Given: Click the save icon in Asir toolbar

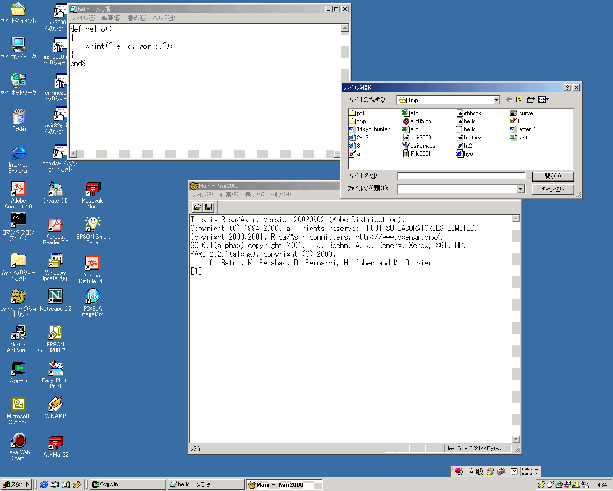Looking at the screenshot, I should pyautogui.click(x=209, y=207).
